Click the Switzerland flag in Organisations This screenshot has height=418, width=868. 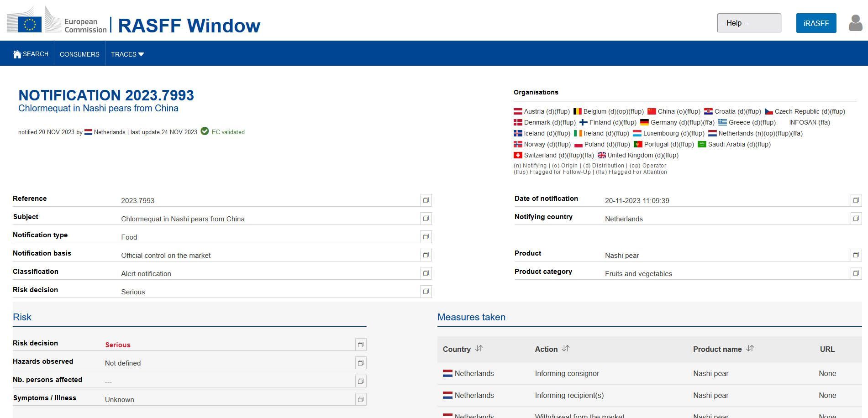coord(518,155)
